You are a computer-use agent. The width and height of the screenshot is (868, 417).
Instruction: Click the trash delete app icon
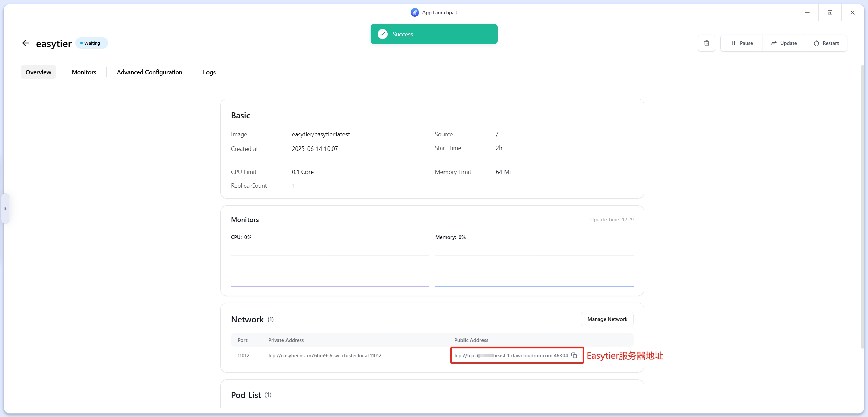[706, 43]
